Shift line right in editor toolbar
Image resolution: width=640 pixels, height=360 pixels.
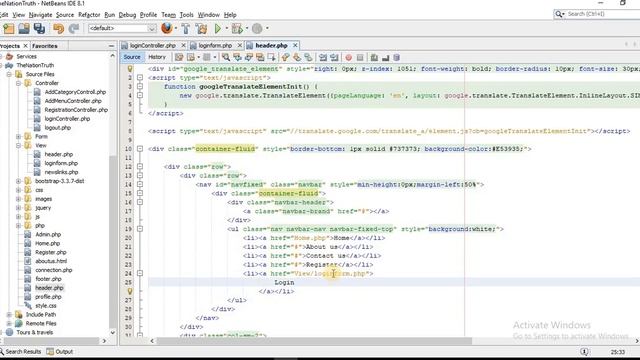tap(334, 57)
